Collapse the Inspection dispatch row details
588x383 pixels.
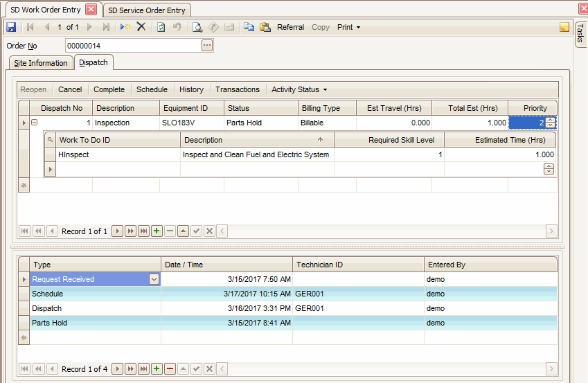34,123
